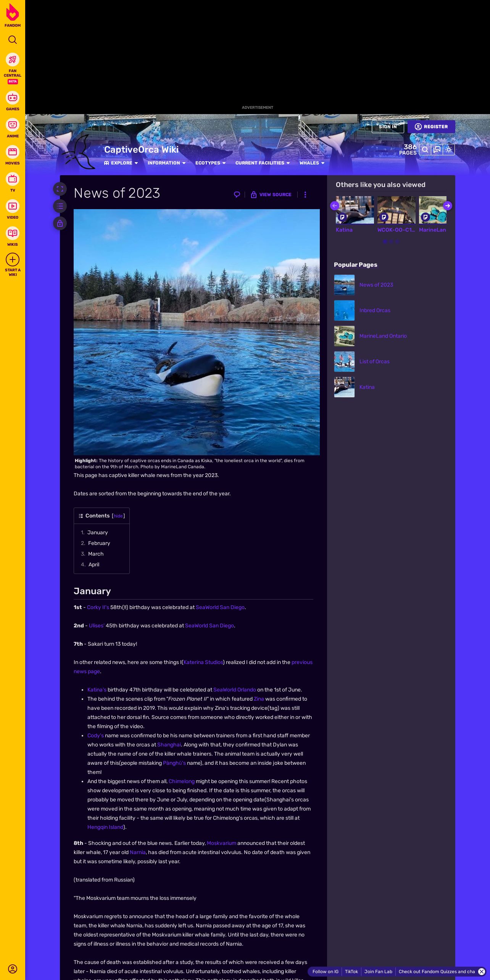Click next arrow in recommendations carousel
490x980 pixels.
[x=448, y=206]
